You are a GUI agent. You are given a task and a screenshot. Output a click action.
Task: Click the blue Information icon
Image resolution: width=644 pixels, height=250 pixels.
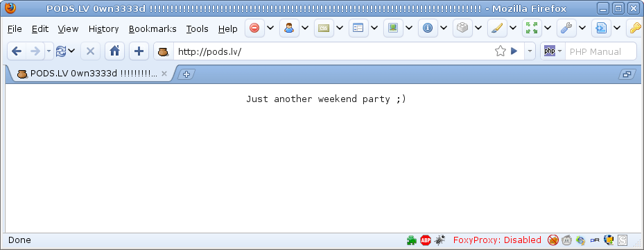428,28
